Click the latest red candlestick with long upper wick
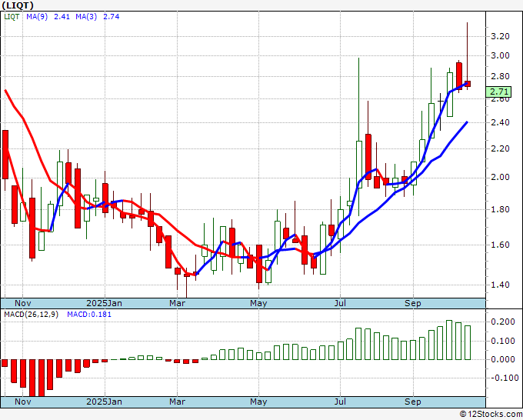Image resolution: width=523 pixels, height=420 pixels. pos(468,84)
